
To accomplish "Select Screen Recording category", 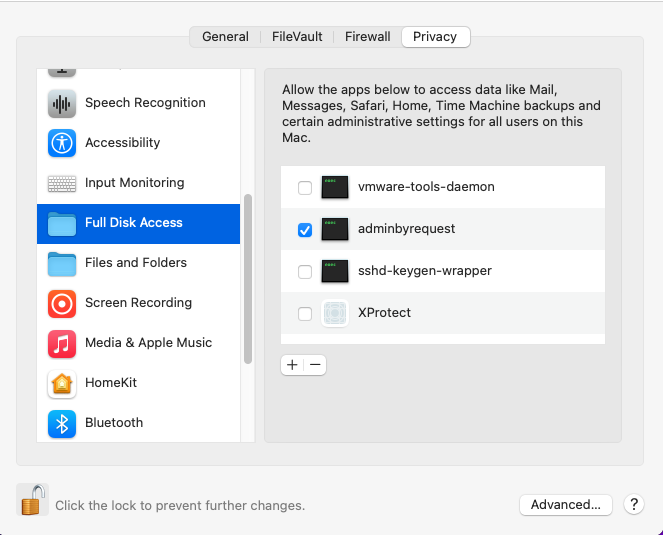I will [138, 303].
